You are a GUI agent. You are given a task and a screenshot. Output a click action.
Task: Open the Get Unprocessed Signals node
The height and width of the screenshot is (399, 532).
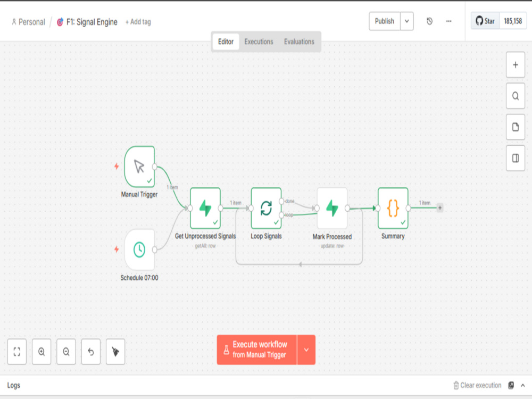(205, 208)
